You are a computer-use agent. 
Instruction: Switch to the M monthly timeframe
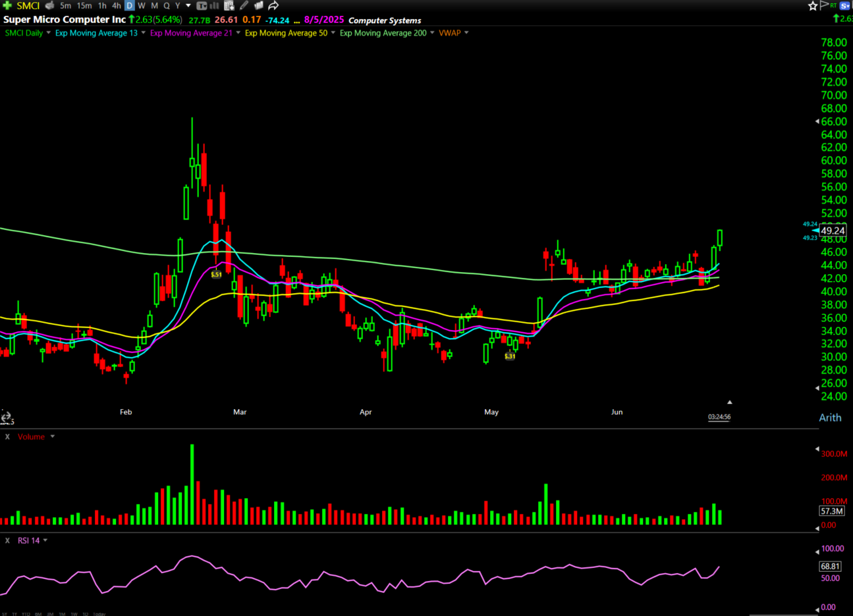coord(155,5)
